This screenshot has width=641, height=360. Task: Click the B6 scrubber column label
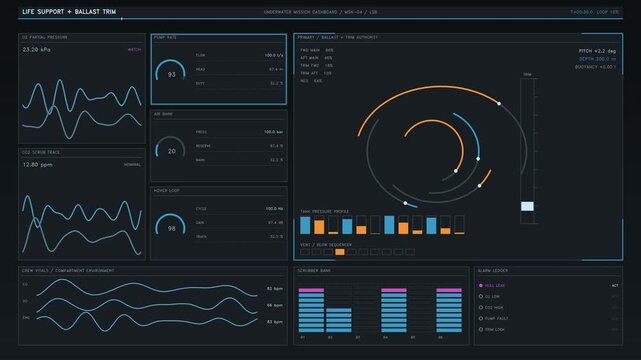pos(440,338)
